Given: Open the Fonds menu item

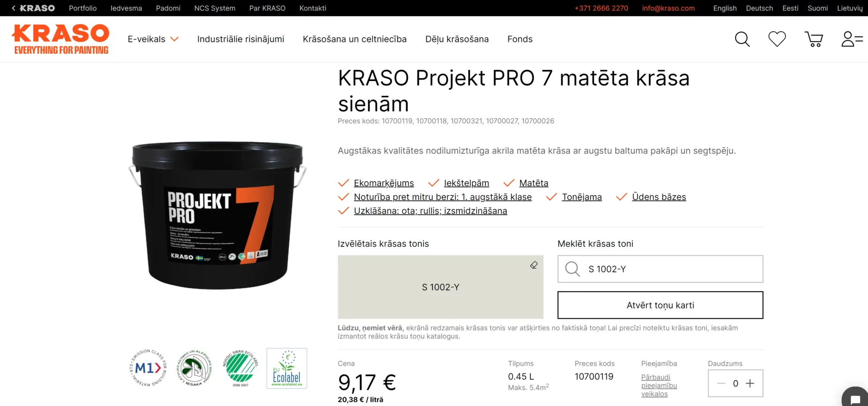Looking at the screenshot, I should point(520,39).
